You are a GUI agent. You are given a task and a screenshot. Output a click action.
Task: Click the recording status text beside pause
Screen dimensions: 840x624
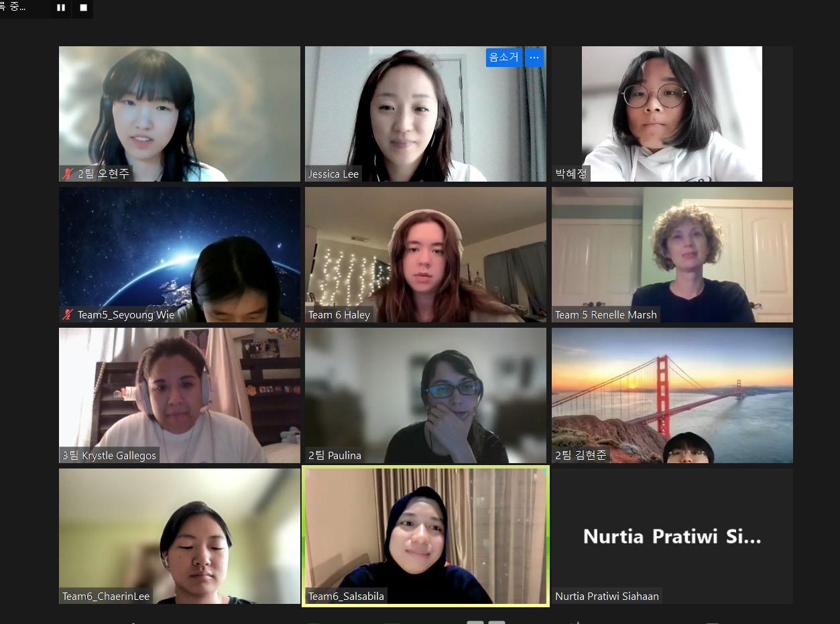13,7
